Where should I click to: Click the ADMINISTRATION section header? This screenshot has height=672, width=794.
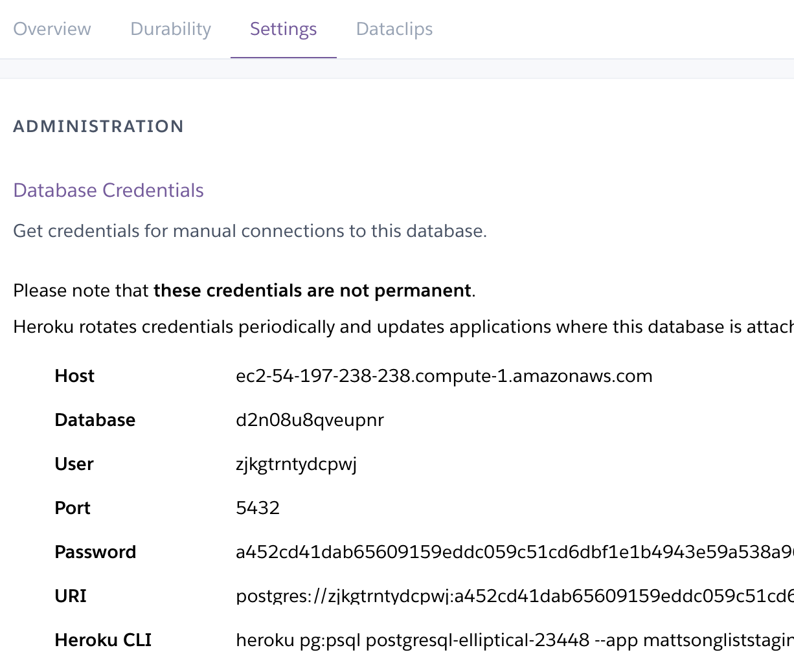[98, 126]
